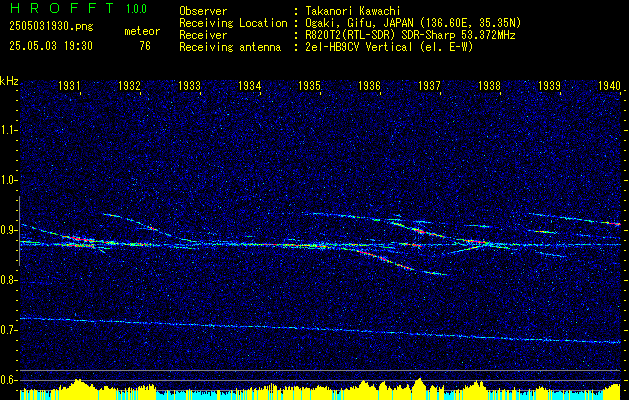This screenshot has width=629, height=400.
Task: Click the version number 1.0.0
Action: (136, 9)
